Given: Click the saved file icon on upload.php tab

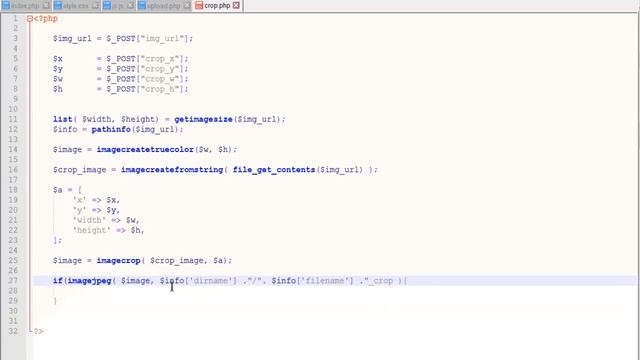Looking at the screenshot, I should click(142, 6).
